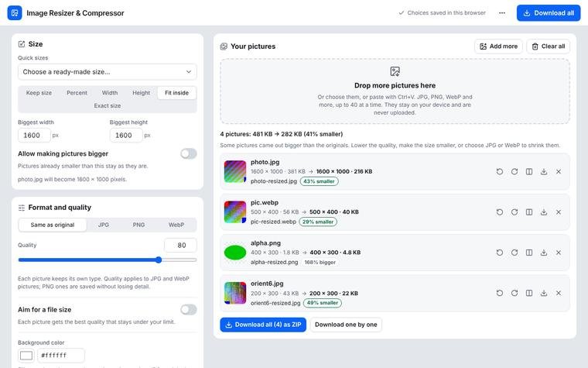Click the picture icon in drop zone
Screen dimensions: 588x368
tap(395, 71)
